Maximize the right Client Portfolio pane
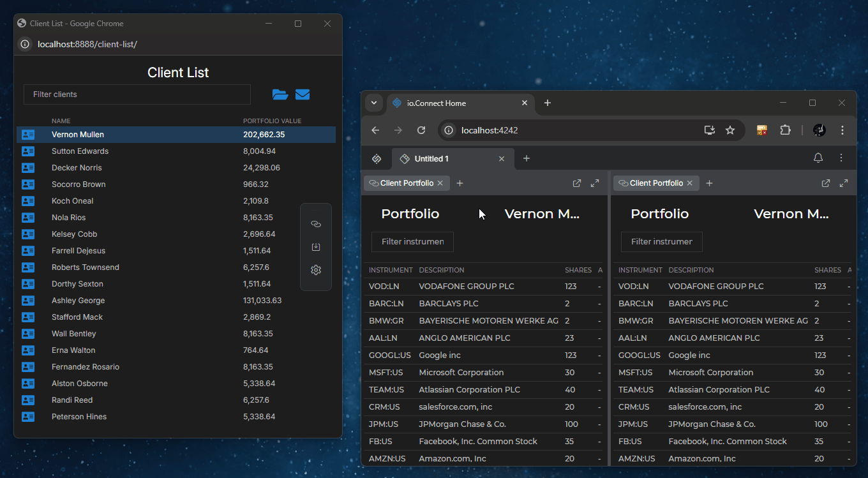 pos(844,183)
